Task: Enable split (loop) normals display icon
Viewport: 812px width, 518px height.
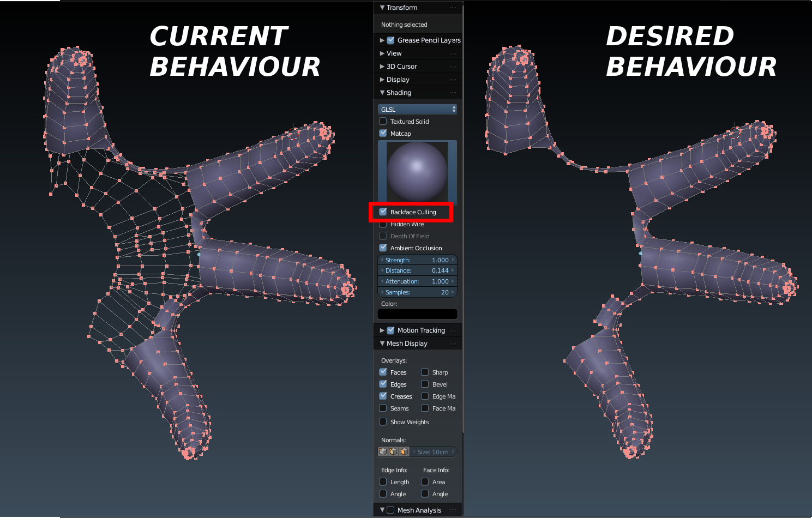Action: (x=393, y=451)
